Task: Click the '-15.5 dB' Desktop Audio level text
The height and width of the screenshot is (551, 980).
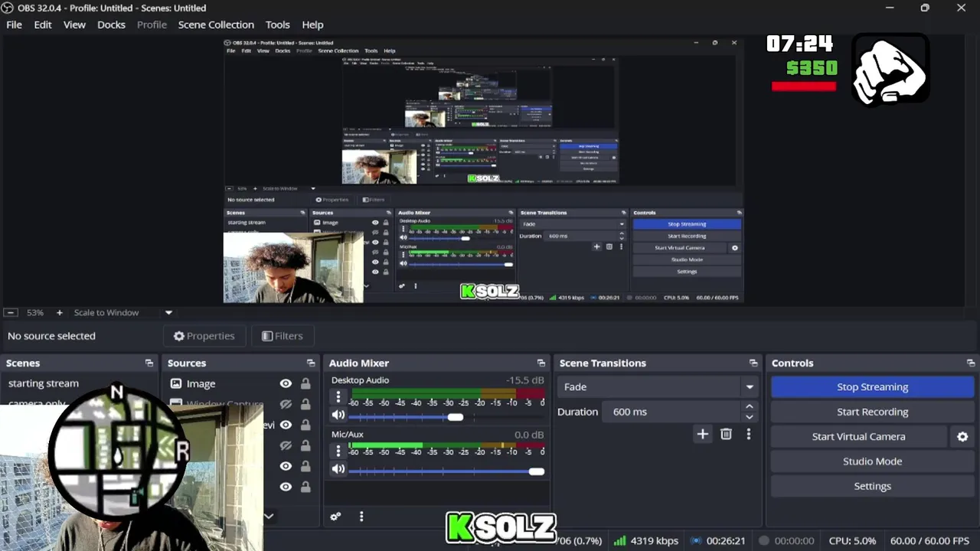Action: 525,380
